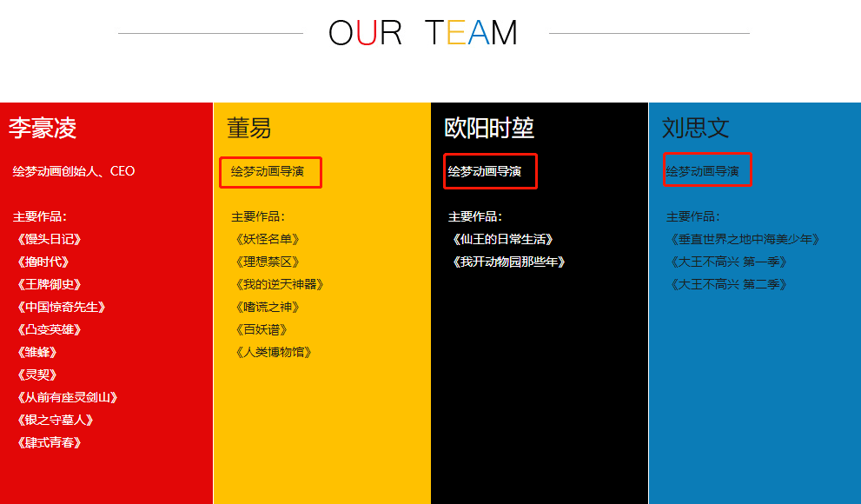The width and height of the screenshot is (861, 504).
Task: Click the work 《大王不高兴 第二季》
Action: pyautogui.click(x=729, y=284)
